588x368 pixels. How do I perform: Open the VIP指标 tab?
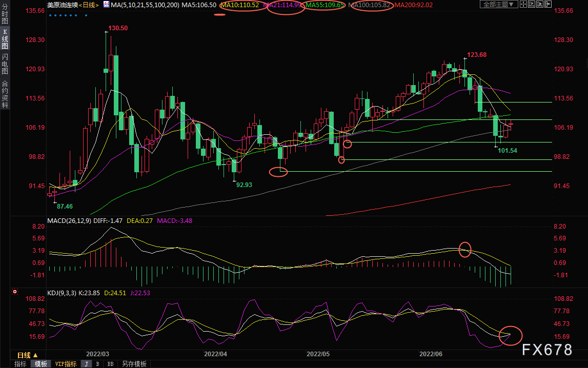coord(66,364)
